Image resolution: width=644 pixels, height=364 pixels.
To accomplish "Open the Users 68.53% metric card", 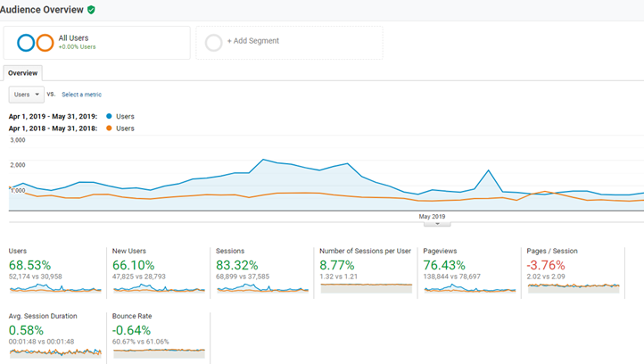I will (x=29, y=265).
